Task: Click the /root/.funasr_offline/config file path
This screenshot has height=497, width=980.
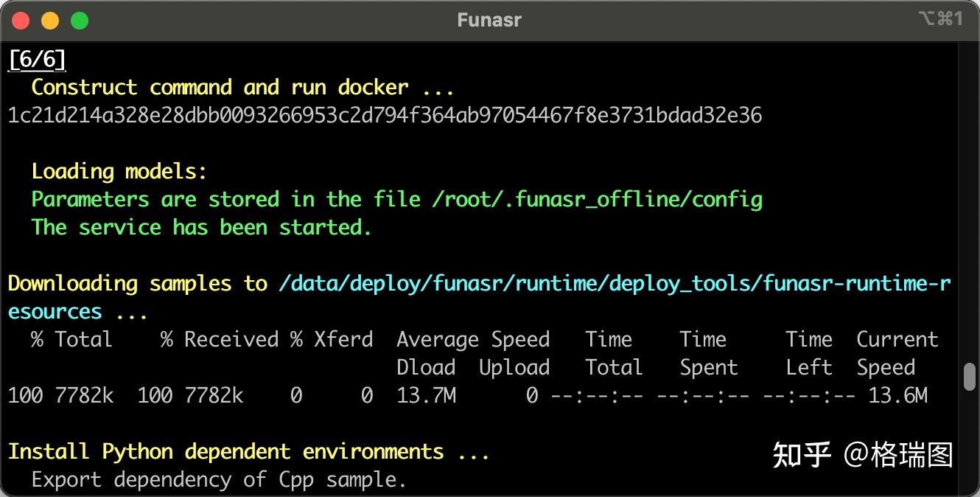Action: (x=598, y=199)
